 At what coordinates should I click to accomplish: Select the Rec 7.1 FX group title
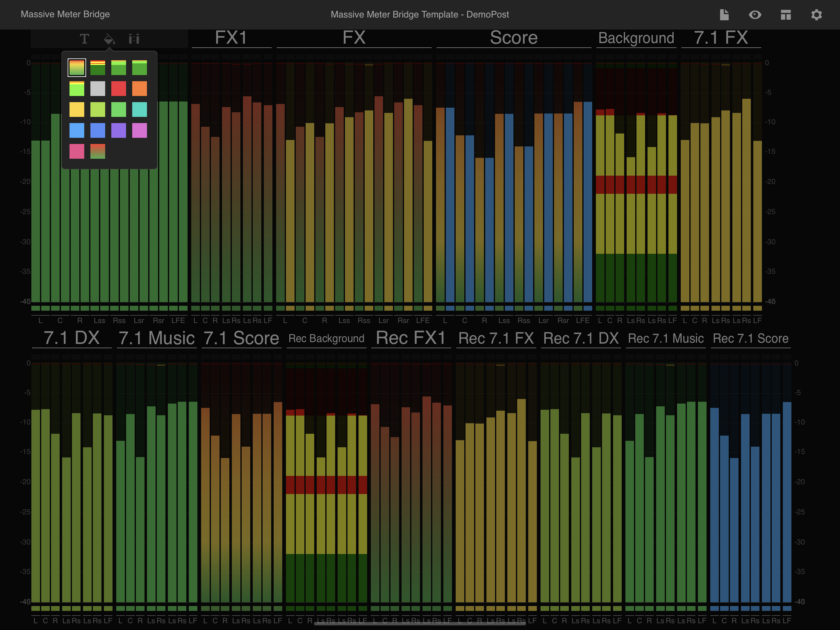(x=496, y=338)
